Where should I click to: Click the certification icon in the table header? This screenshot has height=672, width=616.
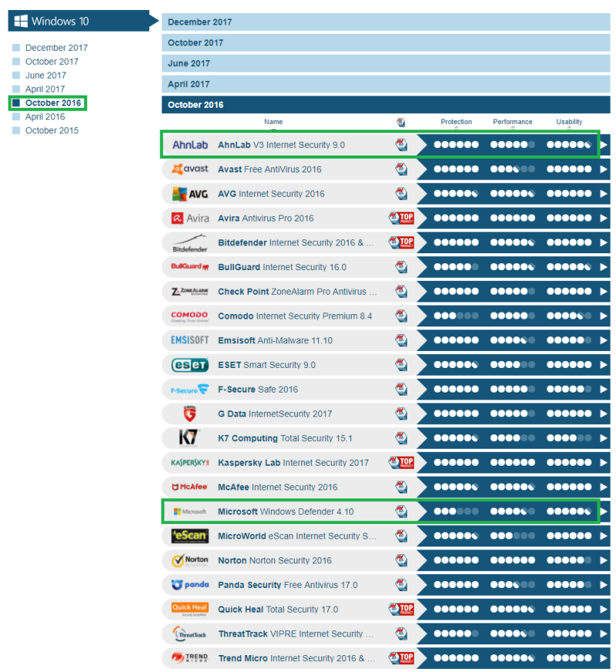(x=401, y=122)
